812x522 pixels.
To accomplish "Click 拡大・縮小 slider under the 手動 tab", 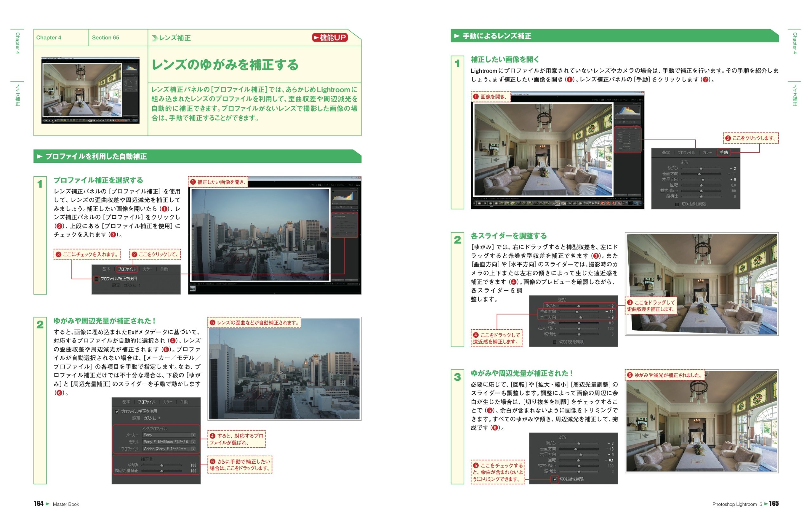I will click(701, 191).
